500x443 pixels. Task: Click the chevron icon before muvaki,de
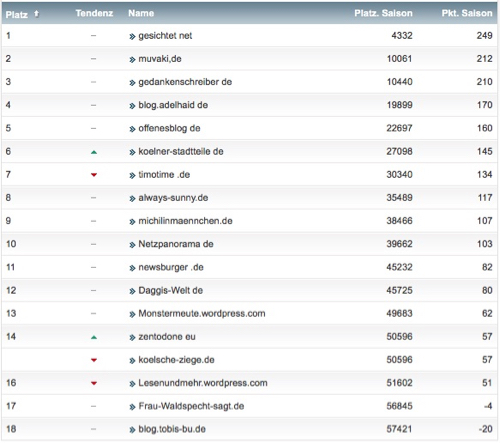132,60
